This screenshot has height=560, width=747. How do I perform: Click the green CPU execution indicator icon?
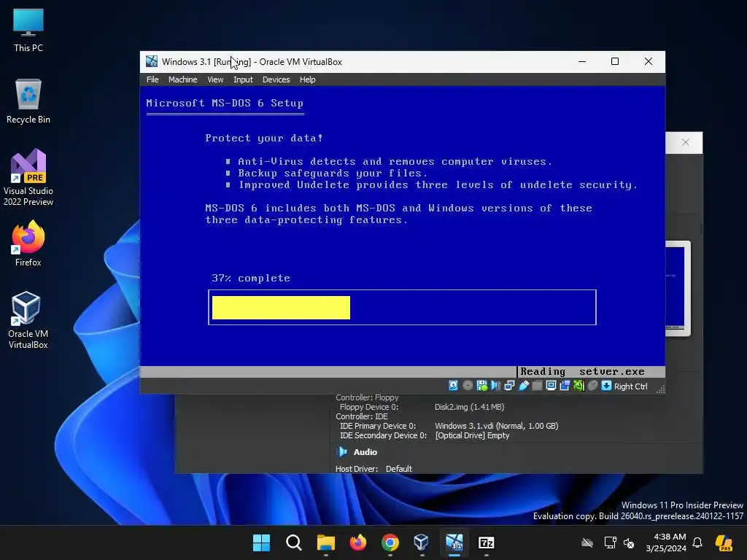578,386
